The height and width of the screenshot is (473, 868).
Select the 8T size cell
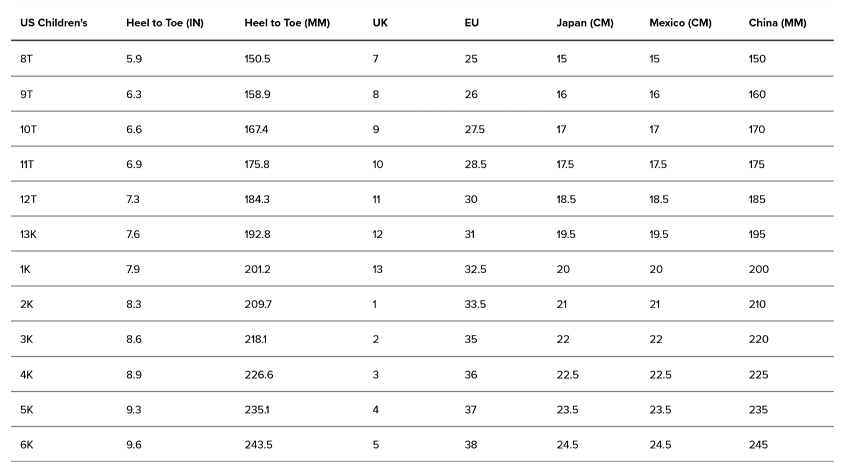[x=26, y=59]
